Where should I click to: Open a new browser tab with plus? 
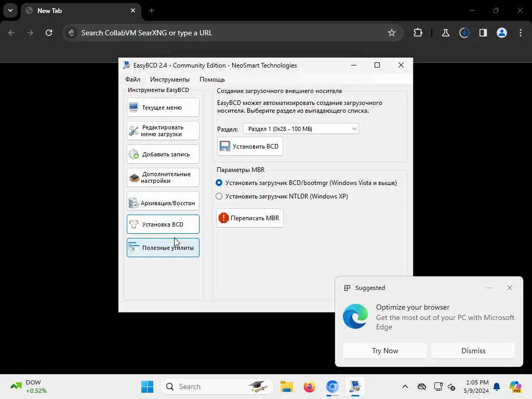152,11
